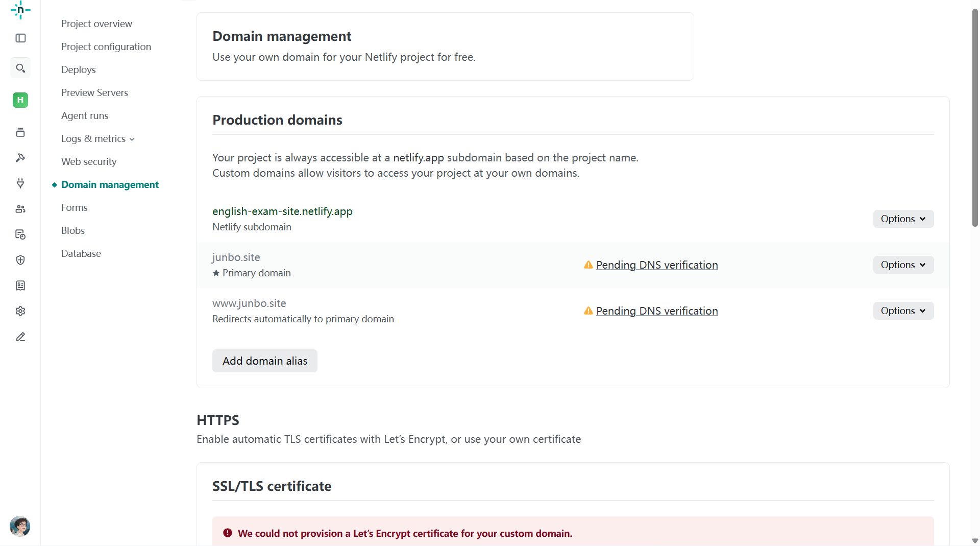Open Preview Servers
Image resolution: width=980 pixels, height=546 pixels.
click(94, 92)
